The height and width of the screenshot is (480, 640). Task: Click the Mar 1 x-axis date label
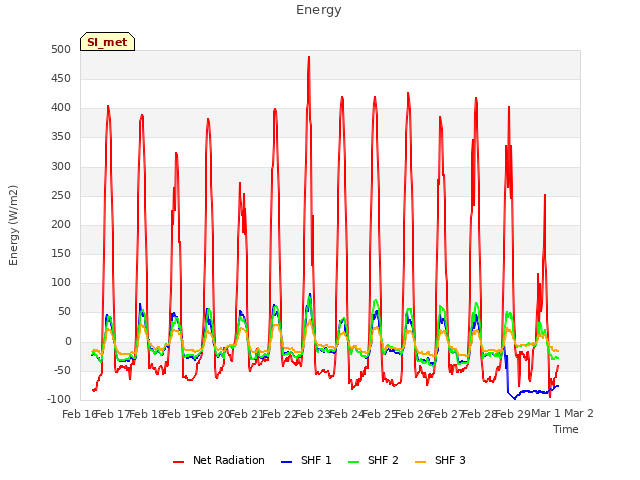coord(546,414)
